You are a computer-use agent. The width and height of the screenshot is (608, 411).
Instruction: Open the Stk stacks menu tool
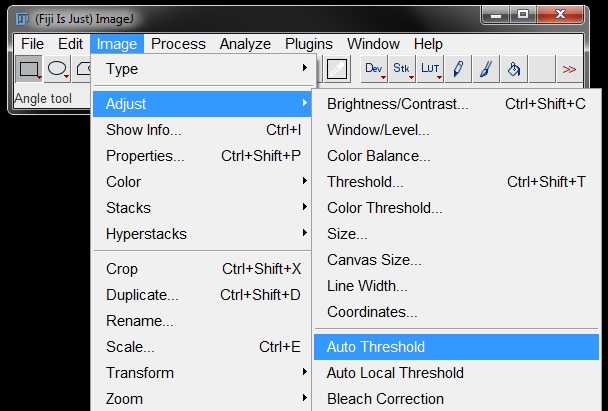[x=403, y=69]
